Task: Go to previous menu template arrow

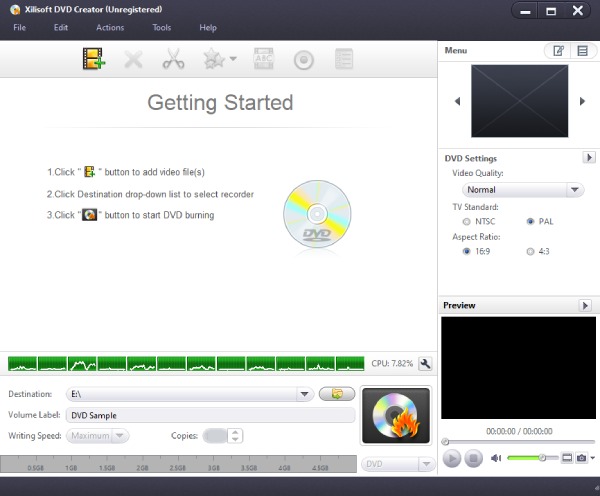Action: point(457,101)
